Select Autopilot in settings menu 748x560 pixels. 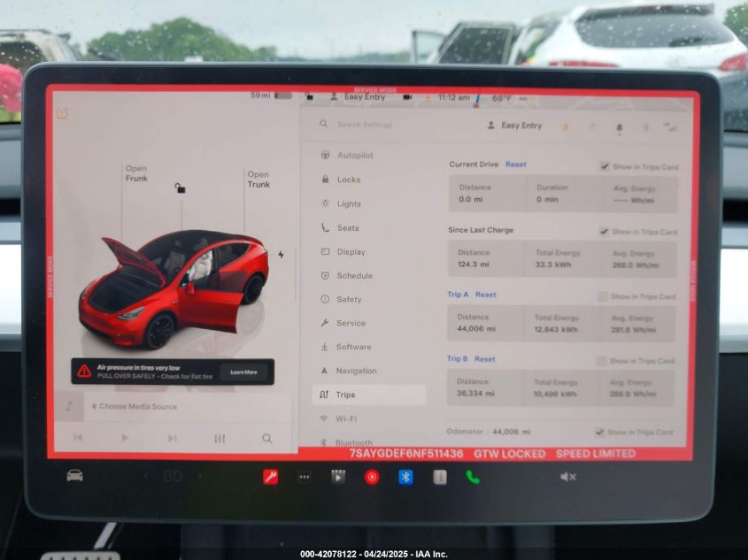coord(354,156)
